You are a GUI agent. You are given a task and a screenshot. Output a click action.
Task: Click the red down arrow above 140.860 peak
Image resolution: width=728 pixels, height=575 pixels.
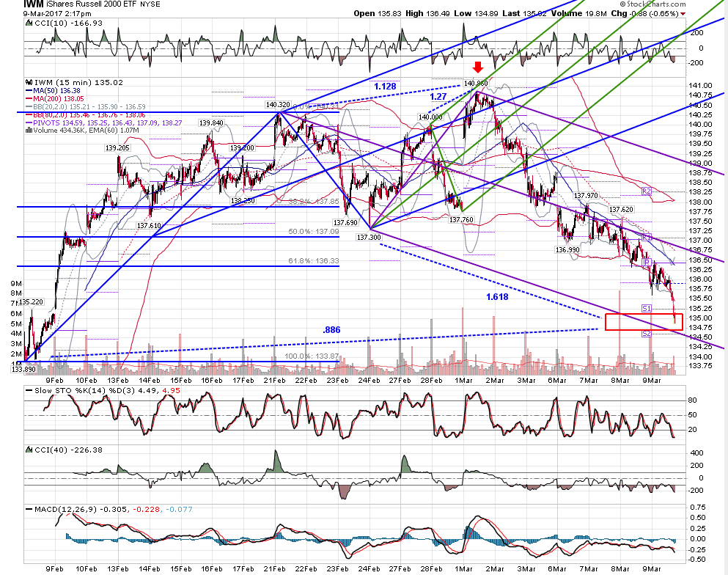[x=478, y=67]
